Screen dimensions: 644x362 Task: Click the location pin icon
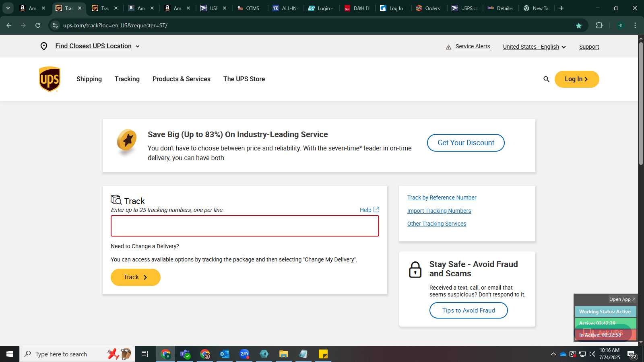tap(44, 46)
